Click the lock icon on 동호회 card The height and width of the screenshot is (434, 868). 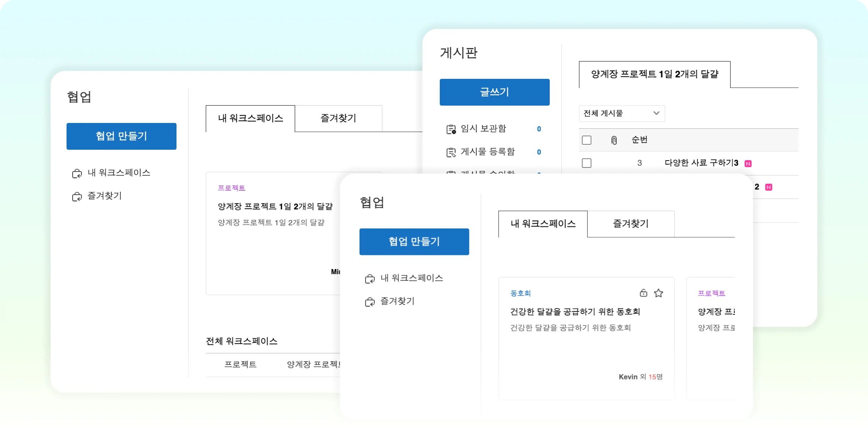click(x=643, y=293)
